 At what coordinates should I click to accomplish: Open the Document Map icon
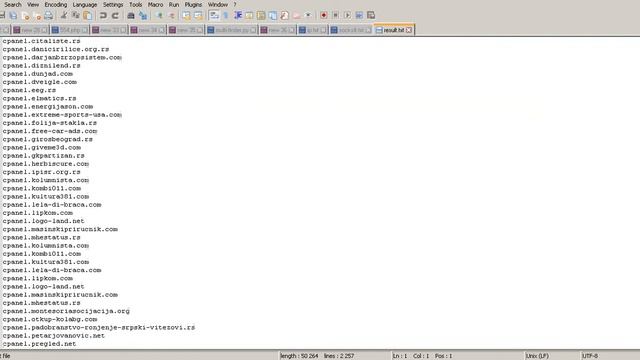(261, 16)
